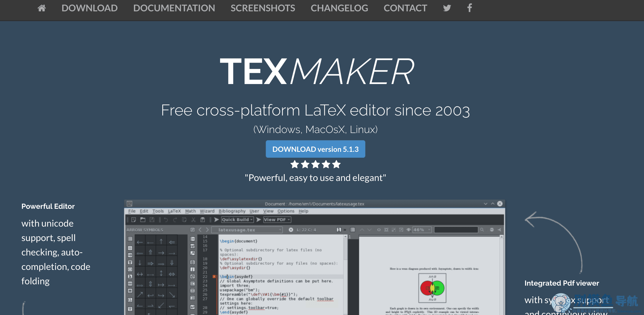
Task: Open the Twitter link icon
Action: (x=447, y=8)
